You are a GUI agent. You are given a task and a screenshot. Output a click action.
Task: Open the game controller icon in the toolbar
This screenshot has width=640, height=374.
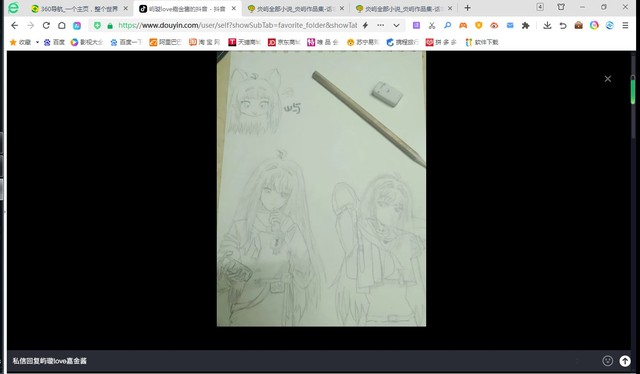[x=463, y=25]
